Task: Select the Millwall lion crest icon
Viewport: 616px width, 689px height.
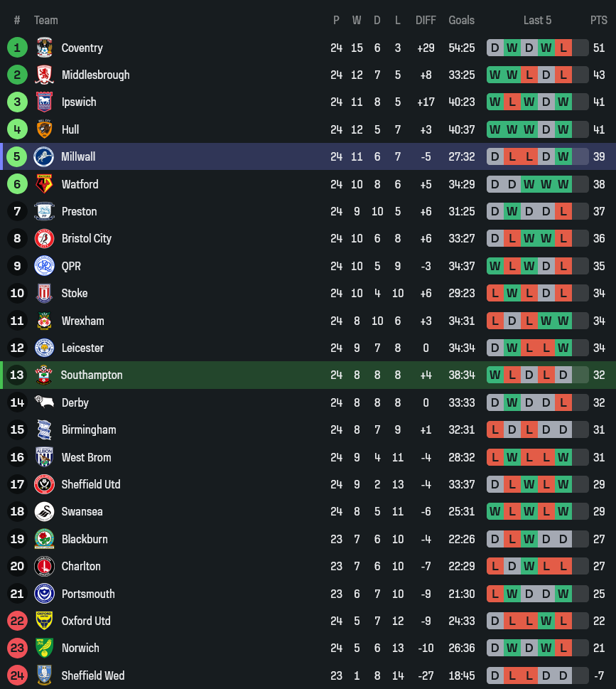Action: click(44, 156)
